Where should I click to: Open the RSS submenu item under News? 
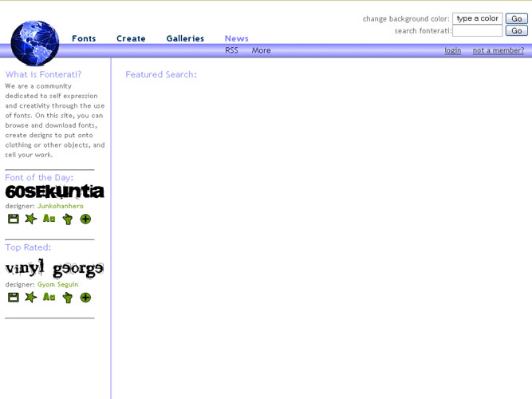(x=231, y=50)
